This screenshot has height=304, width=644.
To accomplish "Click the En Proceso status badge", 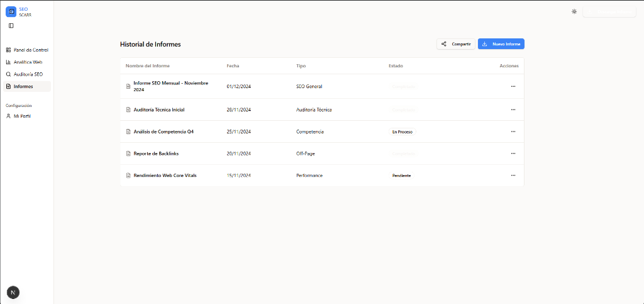I will (x=402, y=132).
